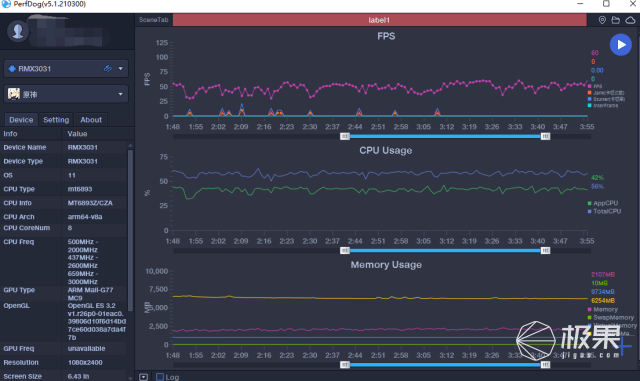
Task: Click the USB link icon beside RMX3031
Action: tap(108, 69)
